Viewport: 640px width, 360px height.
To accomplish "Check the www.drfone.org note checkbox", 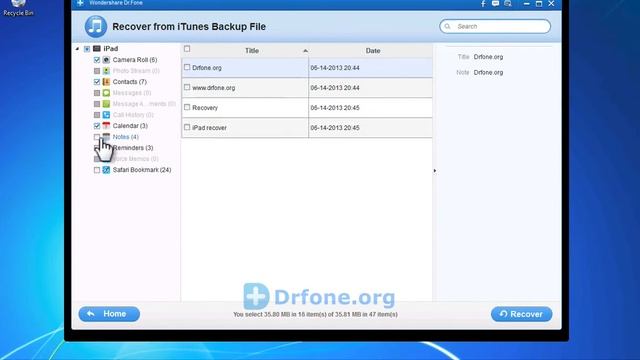I will (187, 87).
